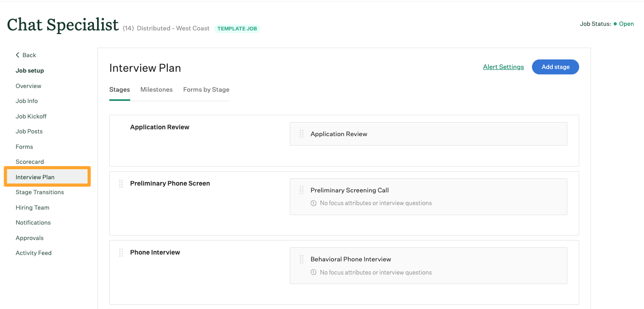View the Activity Feed
644x309 pixels.
pyautogui.click(x=34, y=253)
